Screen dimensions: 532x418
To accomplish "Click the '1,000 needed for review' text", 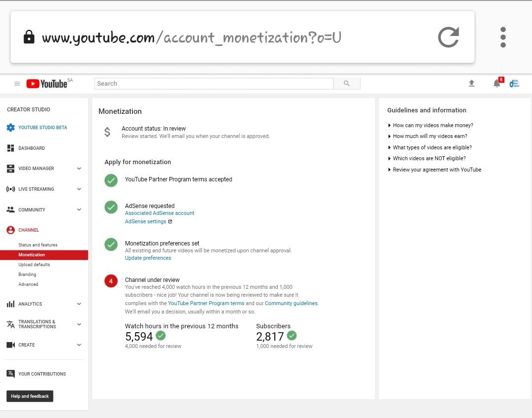I will 284,346.
